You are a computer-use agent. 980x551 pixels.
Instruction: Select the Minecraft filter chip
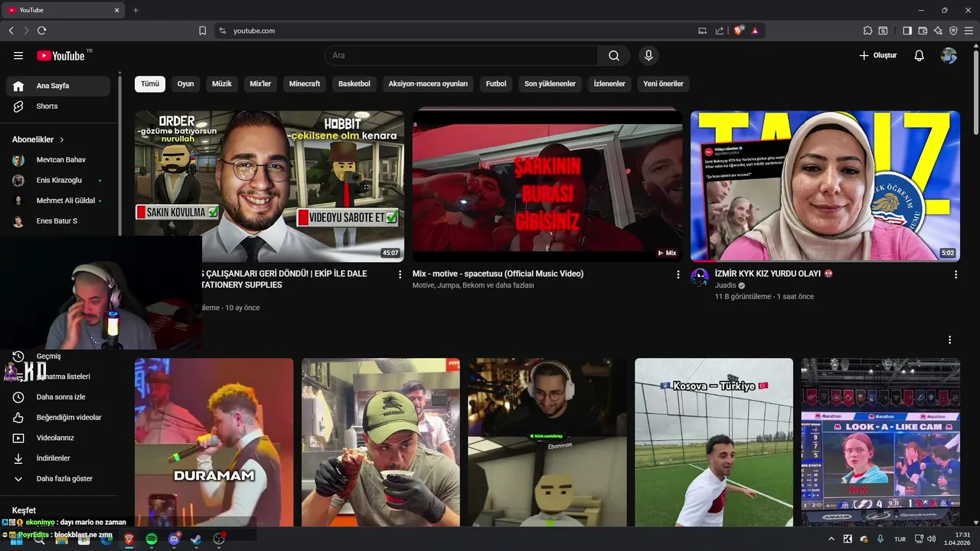point(305,83)
